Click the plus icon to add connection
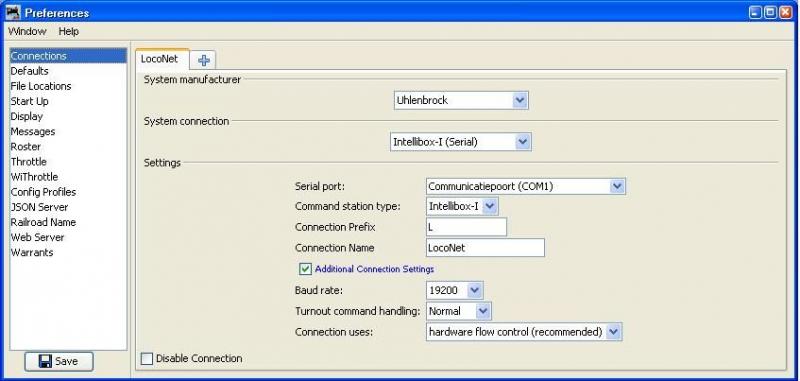This screenshot has width=800, height=381. coord(204,61)
